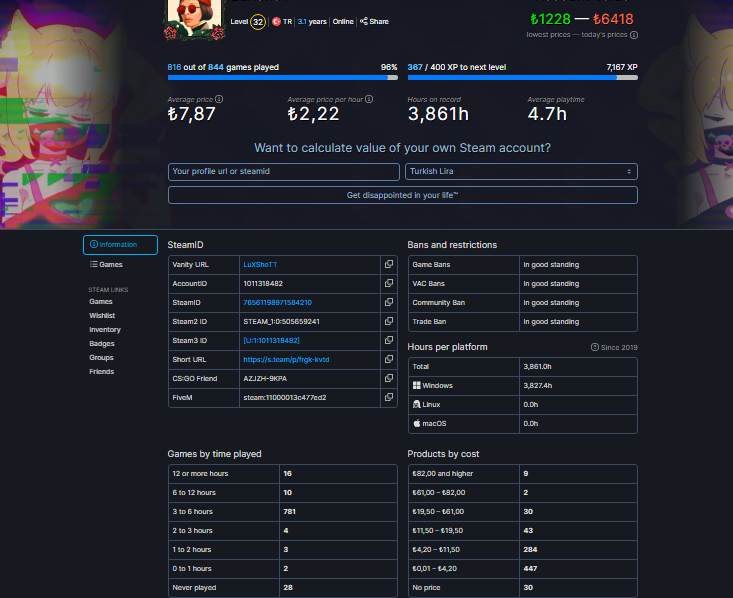The image size is (733, 598).
Task: Click the ₺6418 today's price value
Action: click(x=613, y=19)
